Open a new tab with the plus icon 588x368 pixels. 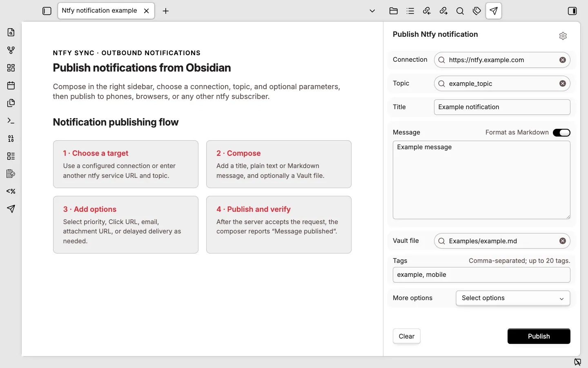pyautogui.click(x=166, y=11)
